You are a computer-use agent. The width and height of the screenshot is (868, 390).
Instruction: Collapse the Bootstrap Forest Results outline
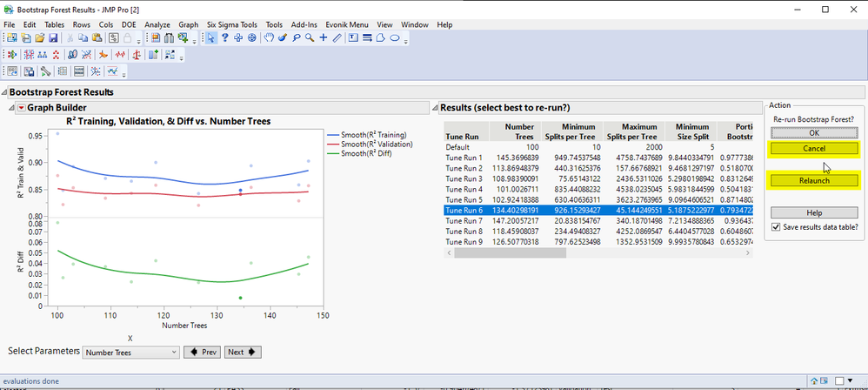[x=4, y=92]
